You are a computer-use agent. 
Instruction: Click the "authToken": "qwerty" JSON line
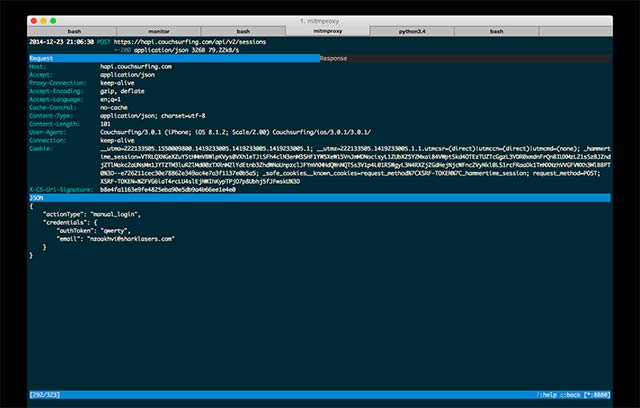[x=93, y=230]
